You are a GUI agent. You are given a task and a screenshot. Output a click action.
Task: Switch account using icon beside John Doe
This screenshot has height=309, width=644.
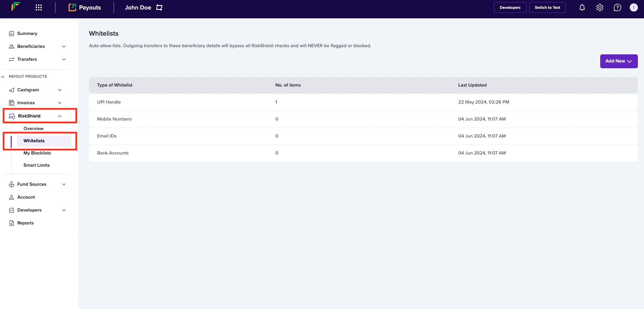coord(159,7)
